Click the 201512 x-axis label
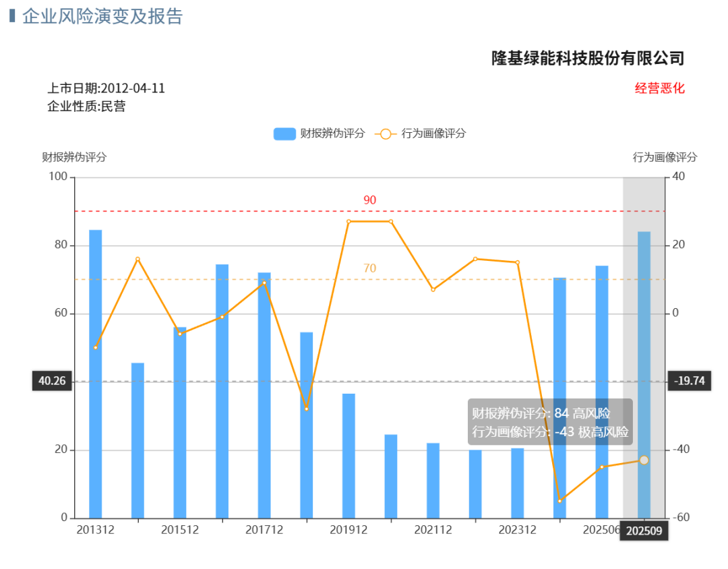728x569 pixels. pyautogui.click(x=180, y=530)
